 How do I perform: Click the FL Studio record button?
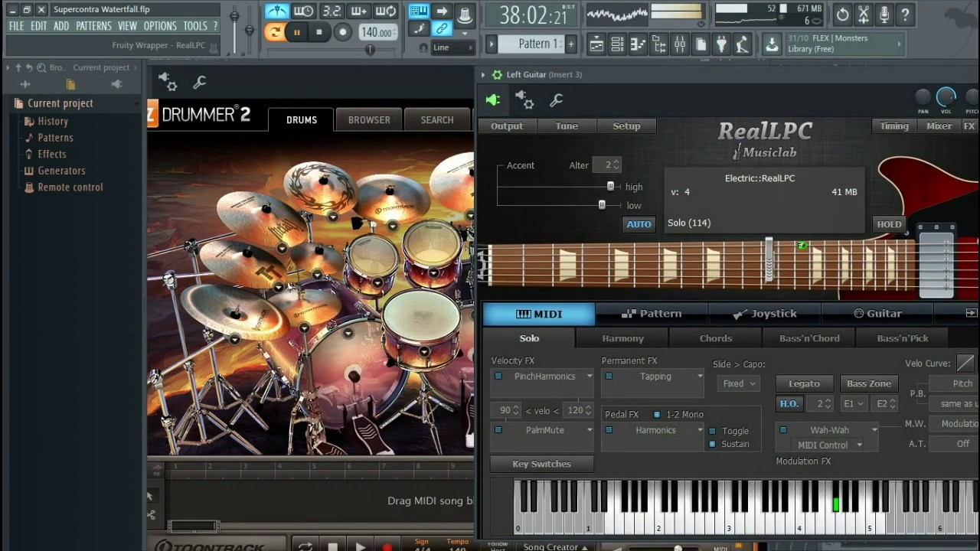coord(343,32)
